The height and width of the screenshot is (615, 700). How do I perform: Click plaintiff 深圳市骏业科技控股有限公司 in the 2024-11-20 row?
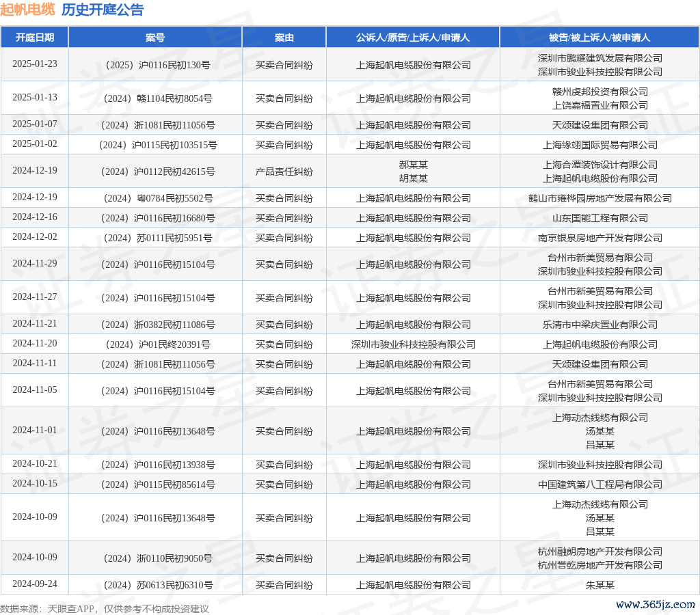414,344
